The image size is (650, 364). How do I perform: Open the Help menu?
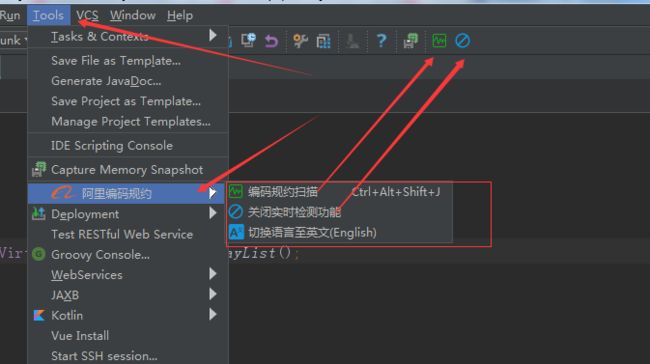tap(180, 15)
